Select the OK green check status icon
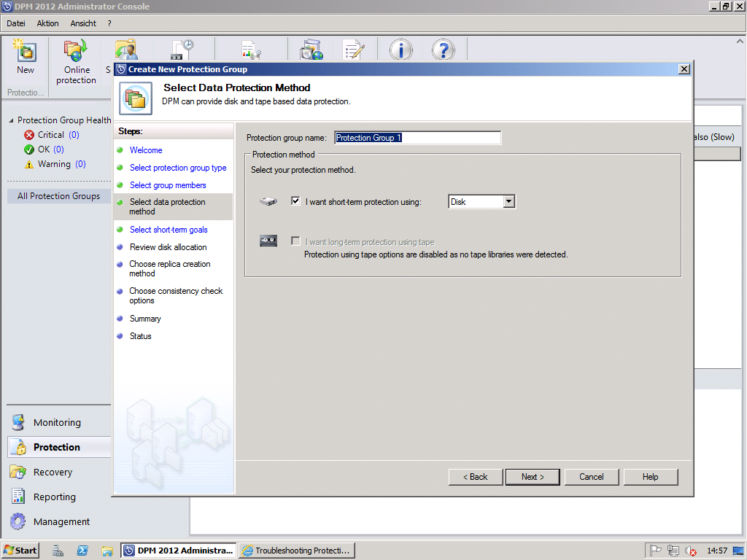This screenshot has height=560, width=747. [29, 149]
